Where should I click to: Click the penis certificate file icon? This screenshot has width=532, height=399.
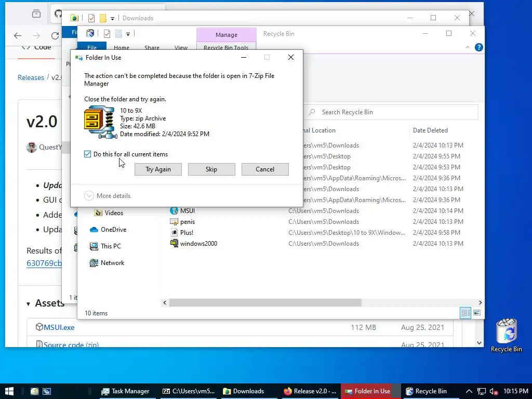[x=174, y=222]
